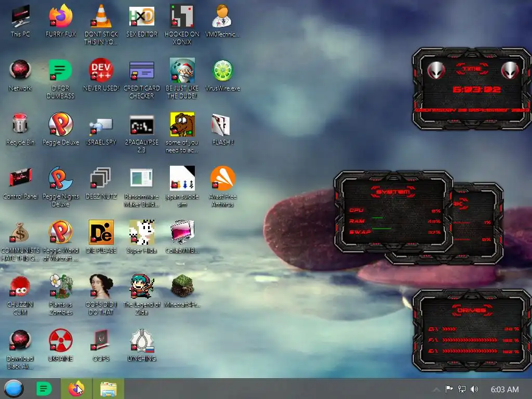Click the Peggle World of Warcraft shortcut

61,241
